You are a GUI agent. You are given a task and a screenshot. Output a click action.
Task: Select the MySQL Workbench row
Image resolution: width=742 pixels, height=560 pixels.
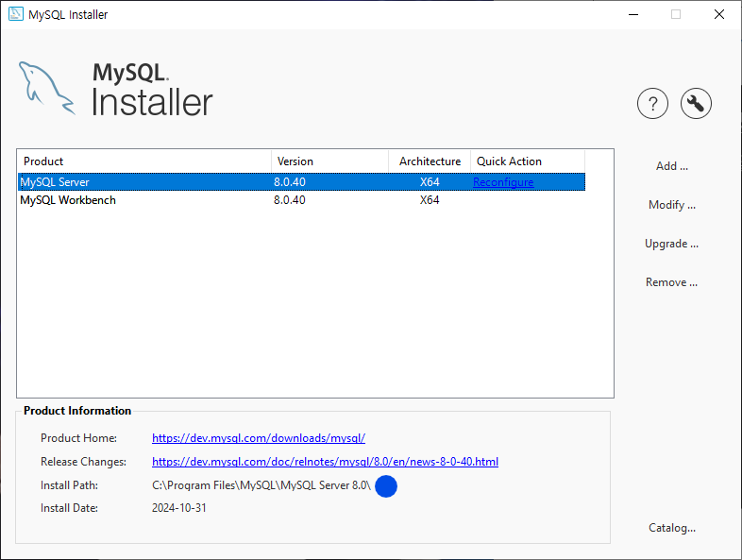click(301, 200)
